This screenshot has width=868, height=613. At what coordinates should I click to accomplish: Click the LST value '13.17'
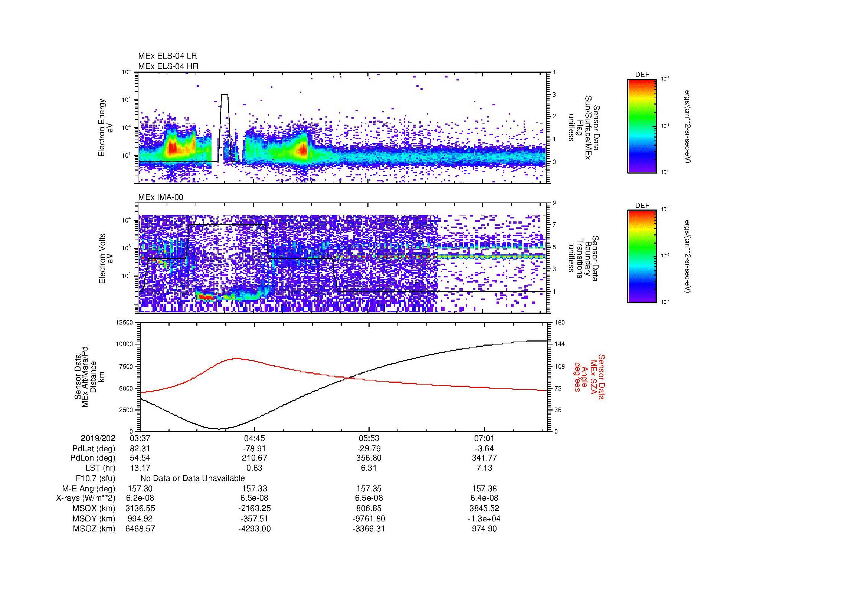tap(140, 468)
